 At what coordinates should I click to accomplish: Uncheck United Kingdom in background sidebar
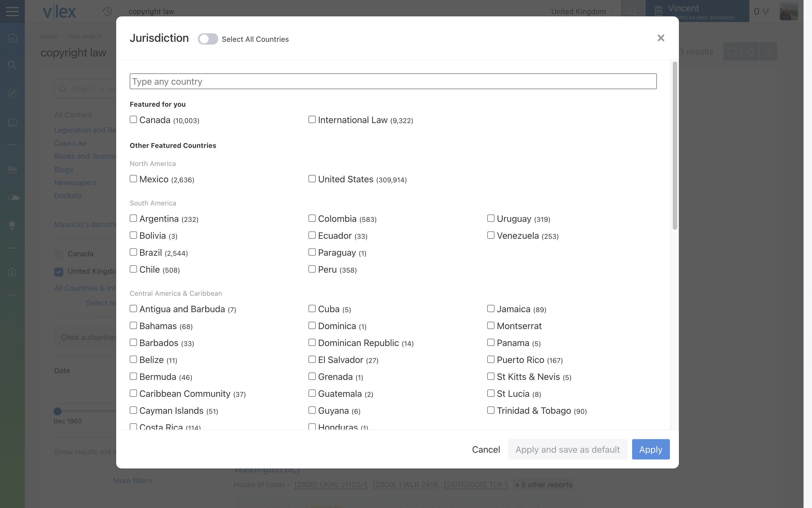59,272
